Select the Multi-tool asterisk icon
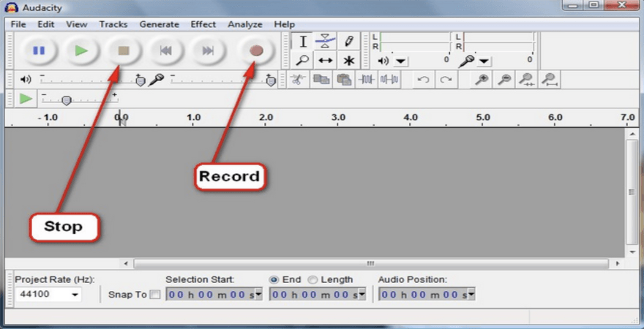Viewport: 644px width, 329px height. pyautogui.click(x=348, y=61)
